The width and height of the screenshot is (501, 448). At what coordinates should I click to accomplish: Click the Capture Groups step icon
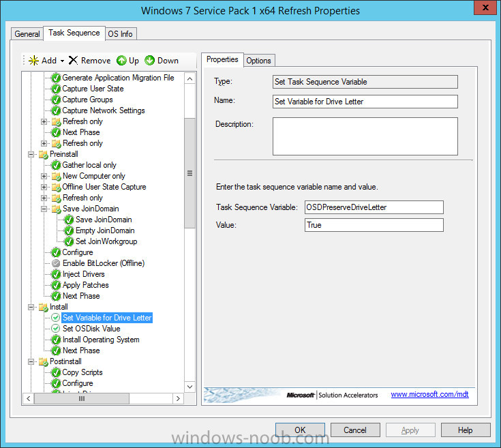pos(56,100)
